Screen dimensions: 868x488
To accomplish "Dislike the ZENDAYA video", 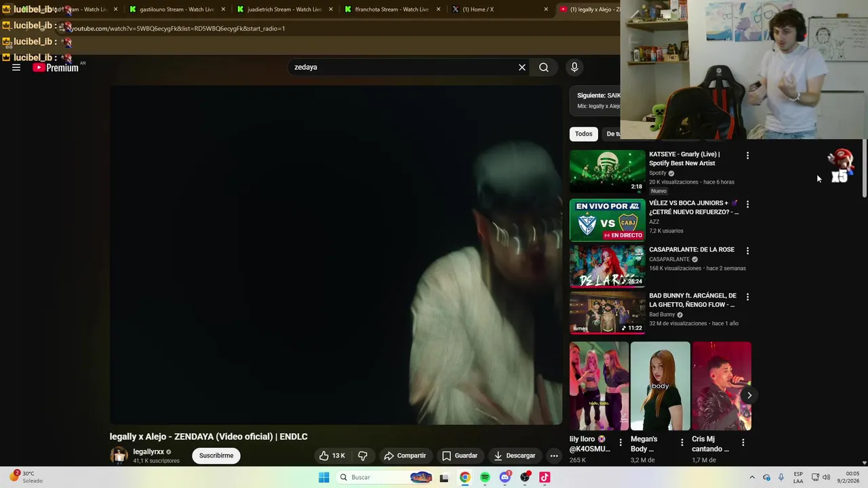I will [x=363, y=455].
